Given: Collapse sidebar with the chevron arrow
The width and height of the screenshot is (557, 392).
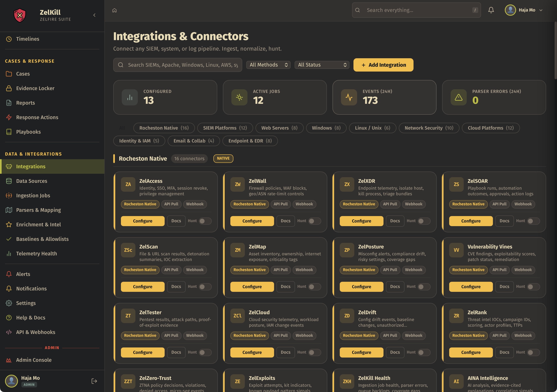Looking at the screenshot, I should coord(94,15).
